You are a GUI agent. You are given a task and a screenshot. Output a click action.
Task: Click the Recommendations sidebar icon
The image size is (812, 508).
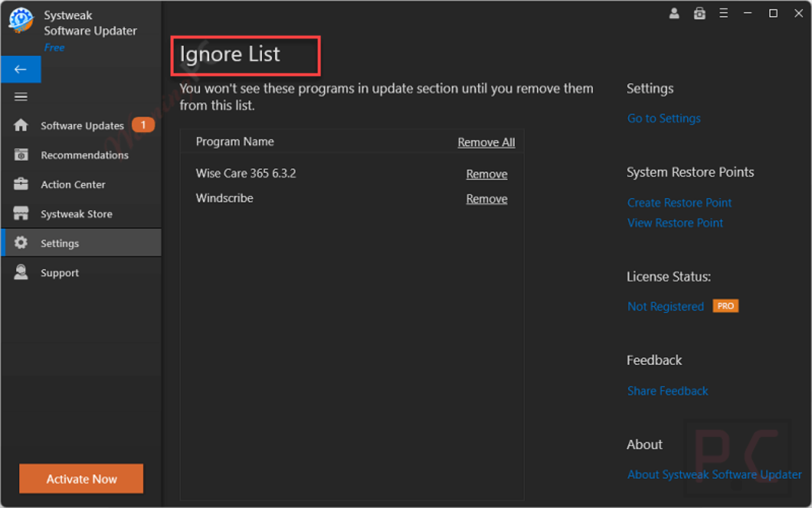(21, 155)
